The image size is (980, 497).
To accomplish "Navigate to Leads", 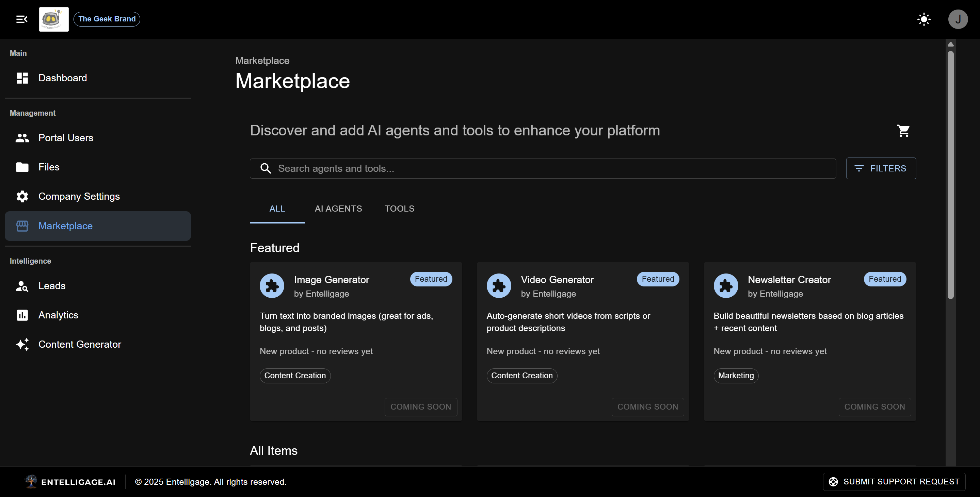I will [x=98, y=286].
